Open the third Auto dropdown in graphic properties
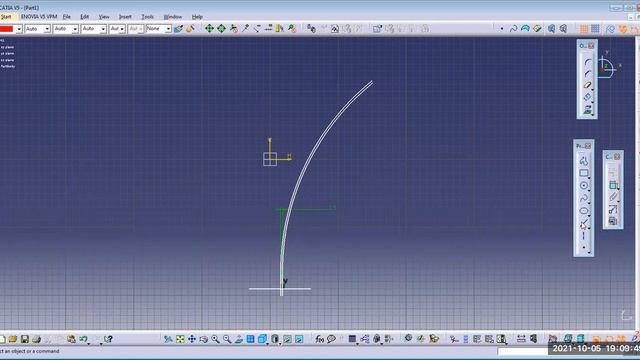The image size is (640, 360). 93,29
